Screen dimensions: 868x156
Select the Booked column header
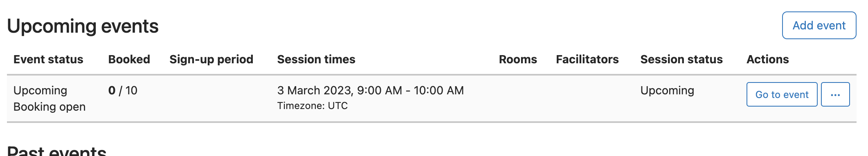coord(129,59)
